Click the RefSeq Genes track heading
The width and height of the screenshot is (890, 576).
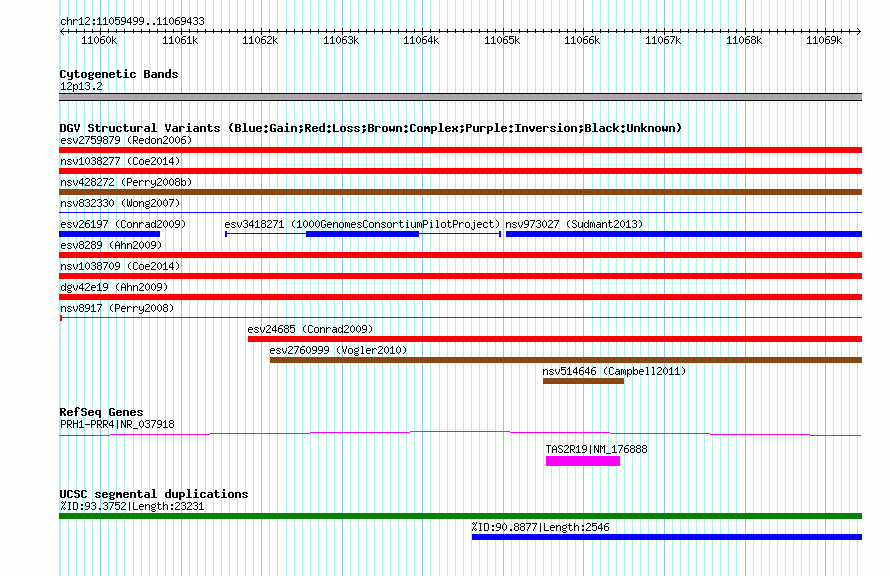(102, 412)
